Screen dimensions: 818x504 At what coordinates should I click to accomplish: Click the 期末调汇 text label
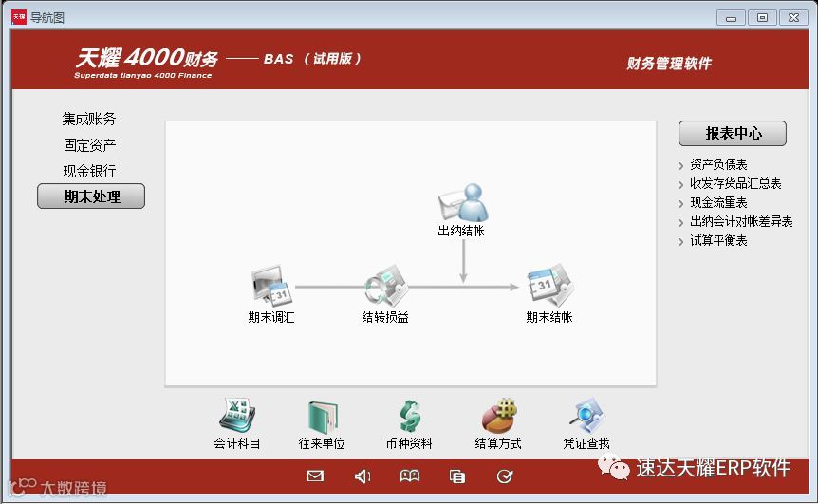tap(271, 317)
